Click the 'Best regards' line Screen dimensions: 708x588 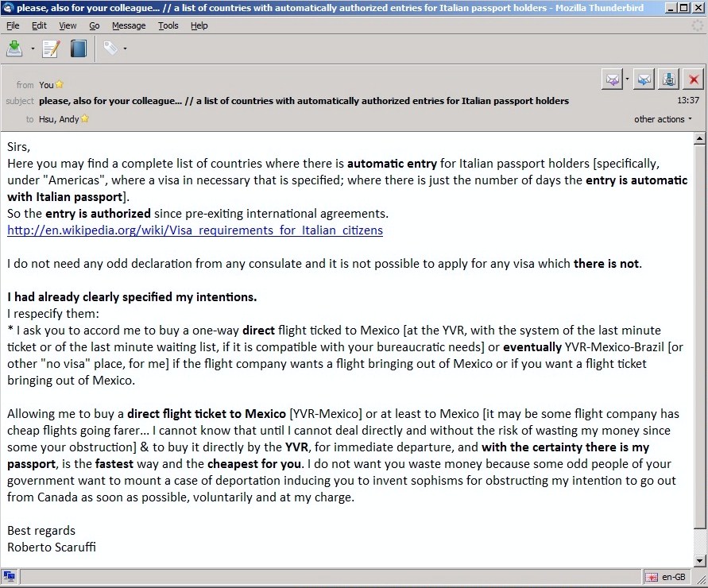coord(41,531)
